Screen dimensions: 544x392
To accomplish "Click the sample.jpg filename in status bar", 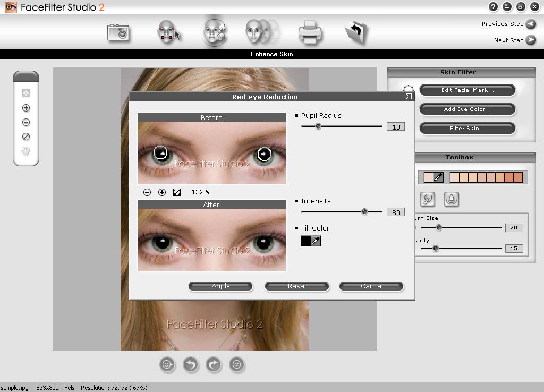I will [x=14, y=388].
